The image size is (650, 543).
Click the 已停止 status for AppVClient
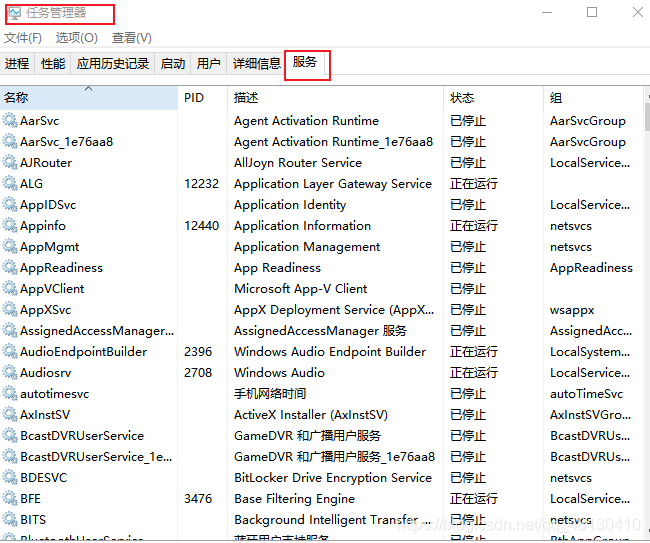[x=468, y=288]
